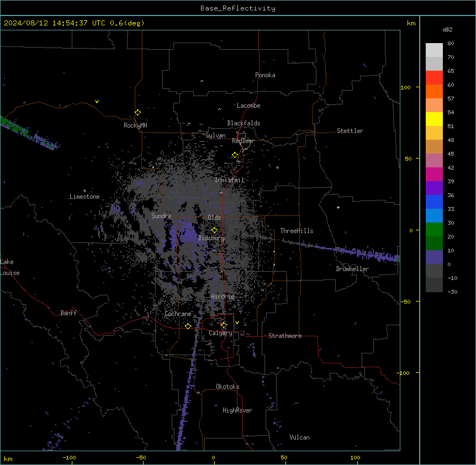
Task: Pick the indigo 0-10 dBZ legend swatch
Action: pyautogui.click(x=434, y=257)
